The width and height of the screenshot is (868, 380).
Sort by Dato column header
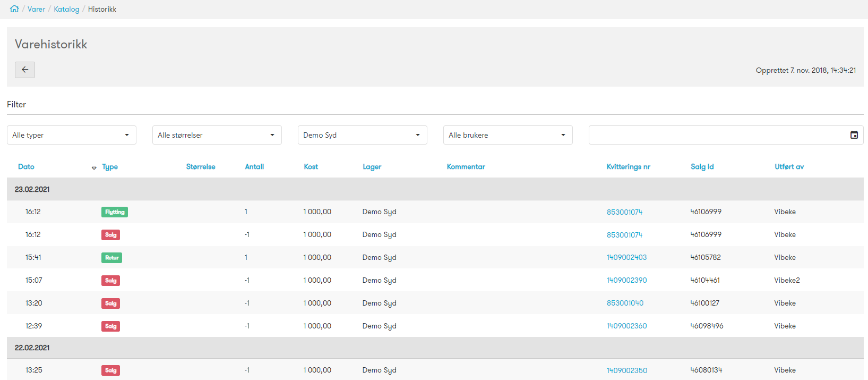[26, 166]
